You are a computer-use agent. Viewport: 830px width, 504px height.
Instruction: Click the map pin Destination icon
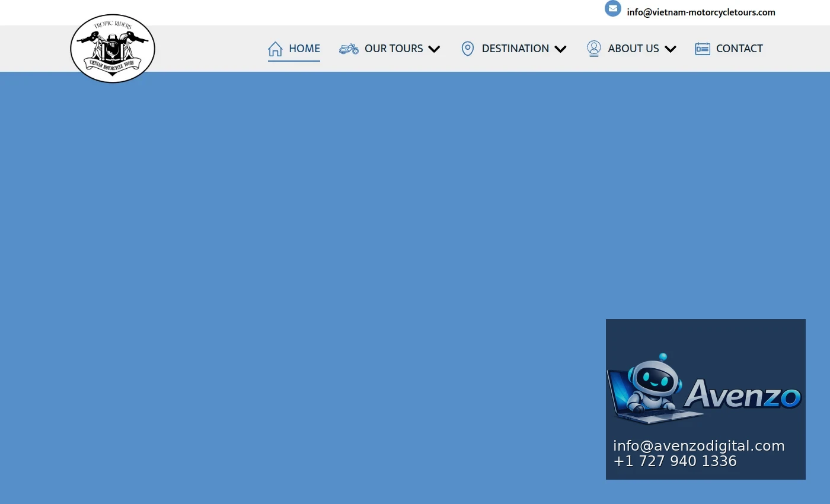tap(468, 49)
